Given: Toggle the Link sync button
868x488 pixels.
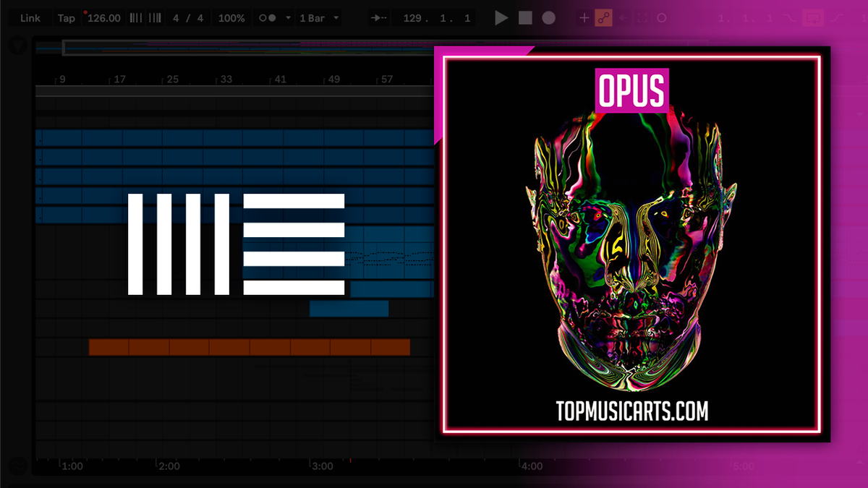Looking at the screenshot, I should point(31,17).
